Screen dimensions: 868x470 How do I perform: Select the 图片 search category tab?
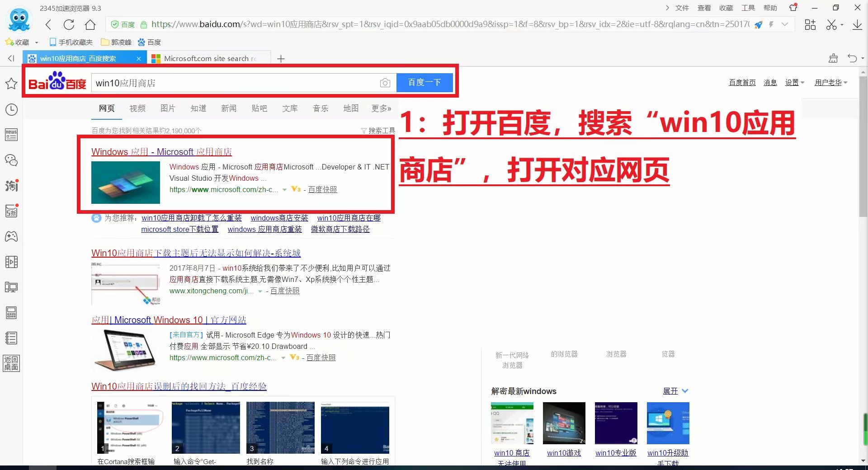point(168,108)
